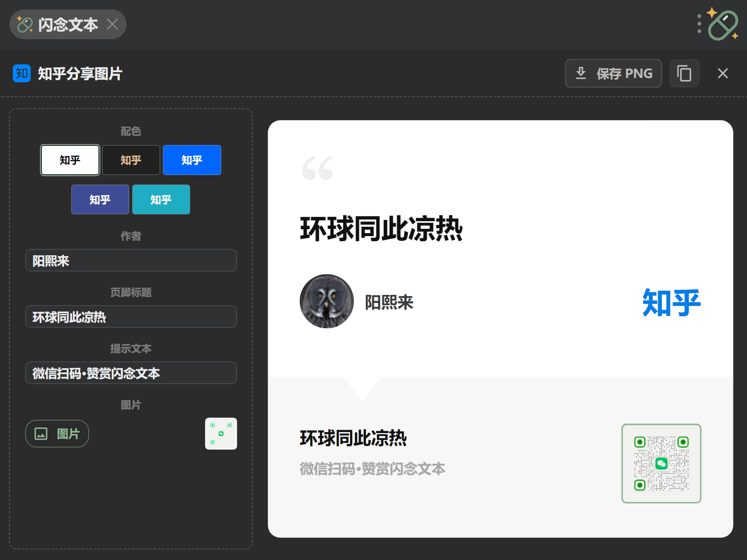Image resolution: width=747 pixels, height=560 pixels.
Task: Click the gray 图片 section label above upload button
Action: (x=131, y=405)
